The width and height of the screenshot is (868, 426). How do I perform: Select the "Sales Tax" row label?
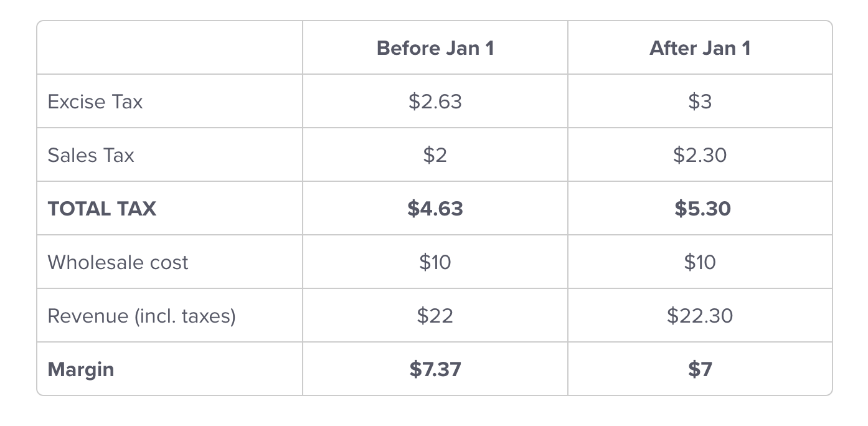(x=91, y=155)
